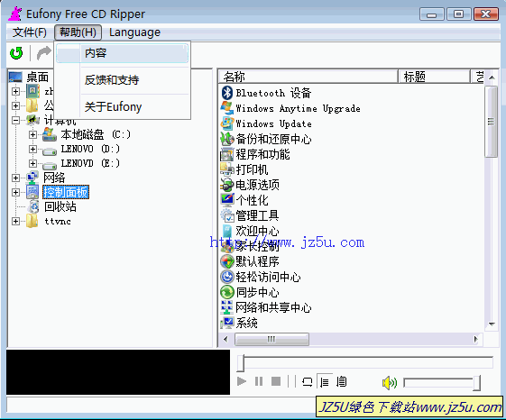Expand the 控制面板 tree node
Screen dimensions: 506x420
click(x=15, y=192)
